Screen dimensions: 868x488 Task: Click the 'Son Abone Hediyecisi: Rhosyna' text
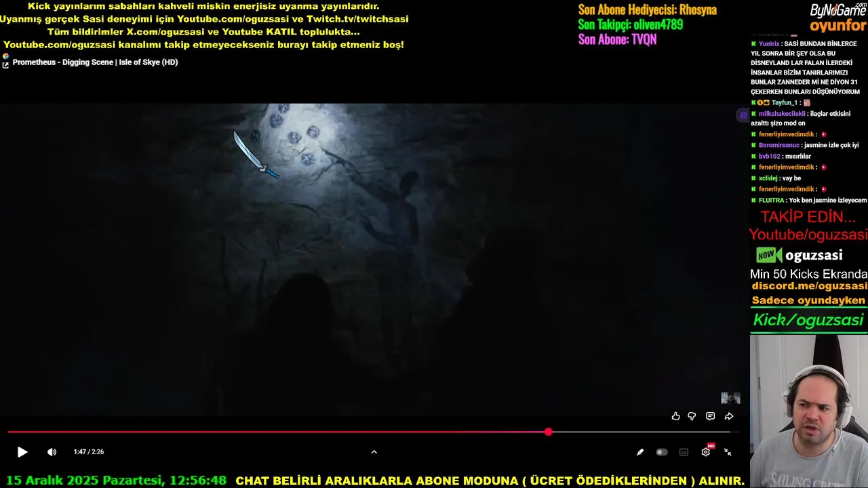pyautogui.click(x=647, y=10)
